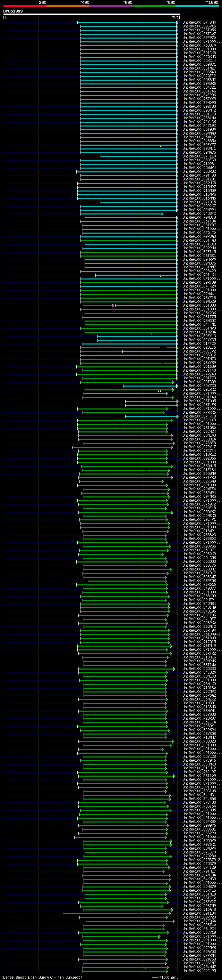Select hit label UniRef100_C0H879
The width and height of the screenshot is (222, 980).
(x=199, y=886)
